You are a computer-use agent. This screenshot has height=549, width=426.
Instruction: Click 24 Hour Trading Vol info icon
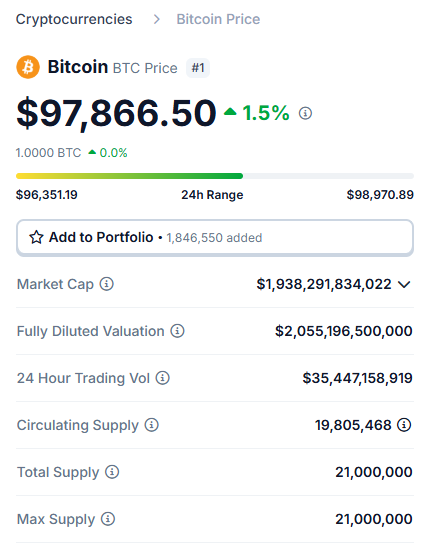pyautogui.click(x=163, y=378)
